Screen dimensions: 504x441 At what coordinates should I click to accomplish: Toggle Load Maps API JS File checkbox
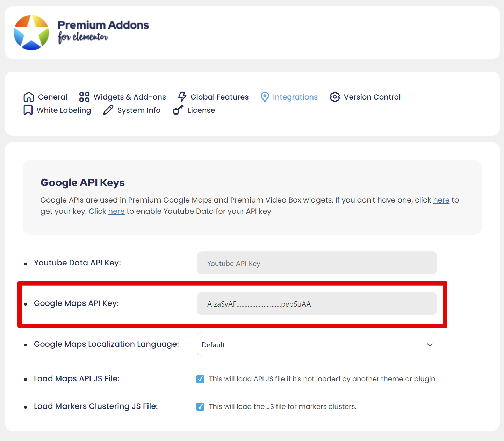tap(200, 379)
